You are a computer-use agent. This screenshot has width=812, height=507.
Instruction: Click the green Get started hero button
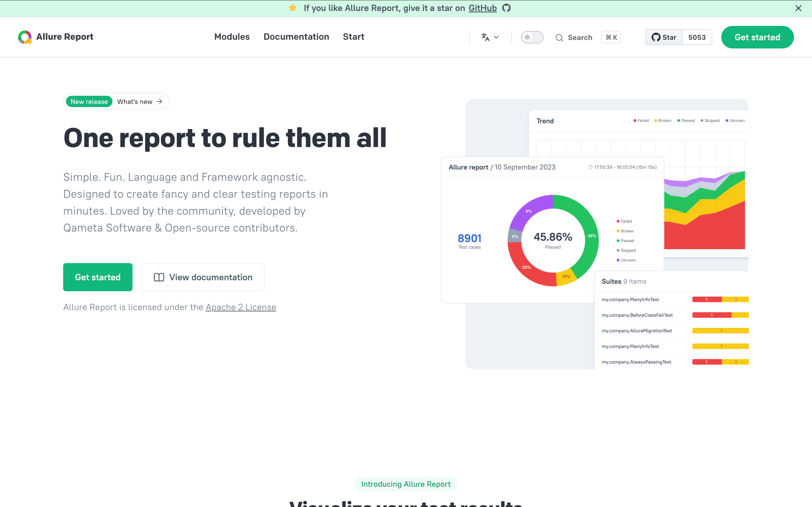98,277
